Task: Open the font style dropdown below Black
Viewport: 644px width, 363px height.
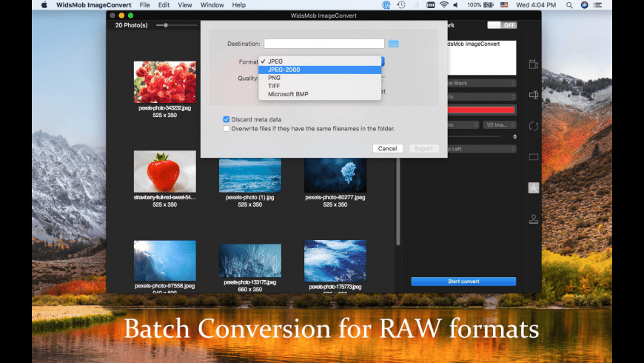Action: (482, 96)
